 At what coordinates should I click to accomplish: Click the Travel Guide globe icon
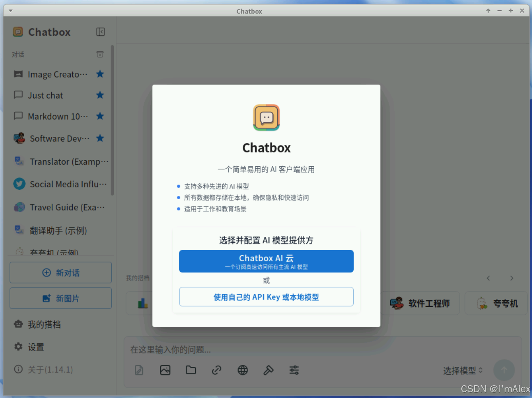coord(19,207)
